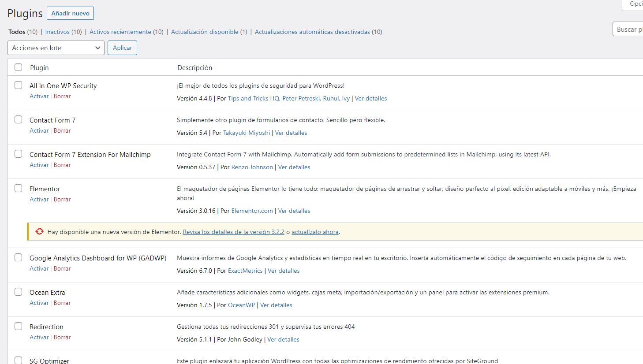Filter by Inactivos plugins
The image size is (643, 364).
[x=57, y=32]
